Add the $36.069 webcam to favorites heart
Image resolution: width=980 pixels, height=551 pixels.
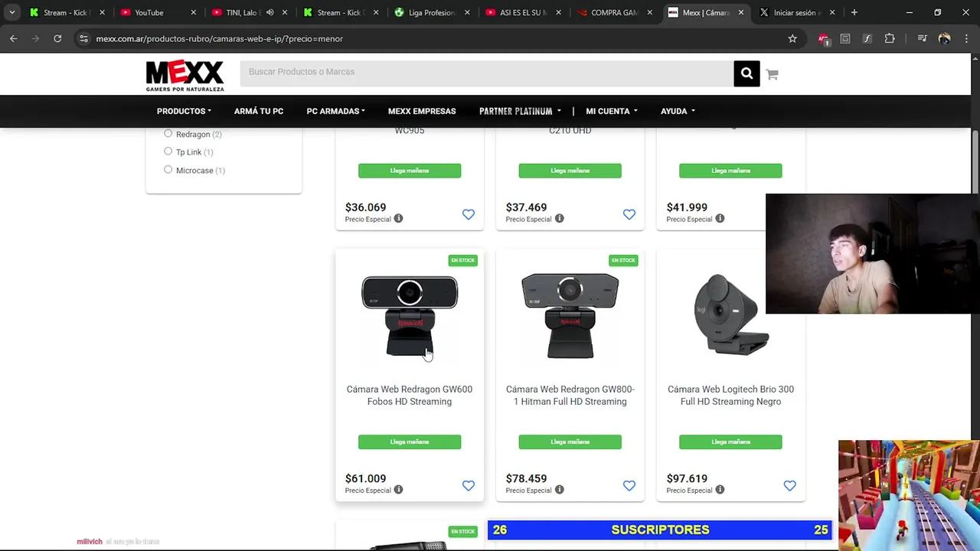pos(469,214)
